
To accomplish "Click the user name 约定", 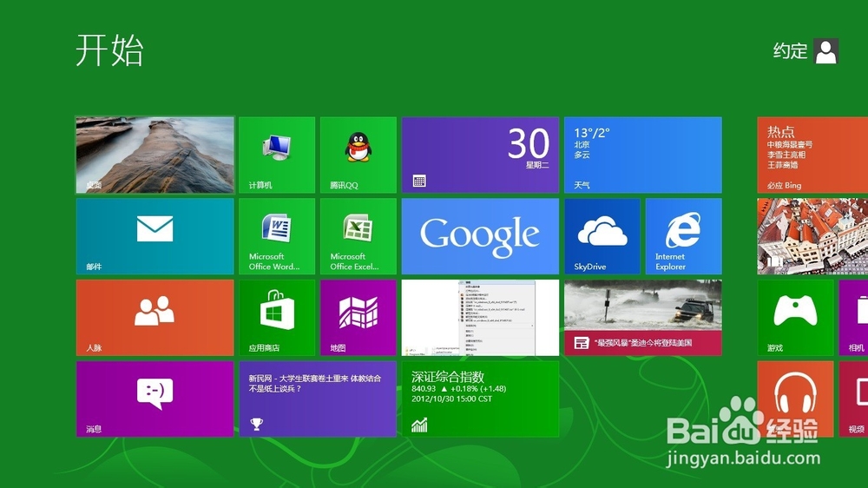I will click(790, 51).
